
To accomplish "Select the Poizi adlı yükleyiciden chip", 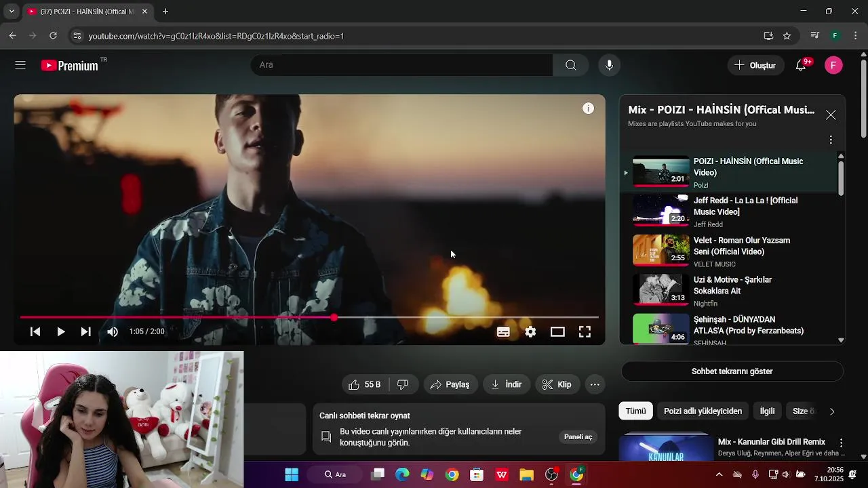I will pyautogui.click(x=703, y=411).
